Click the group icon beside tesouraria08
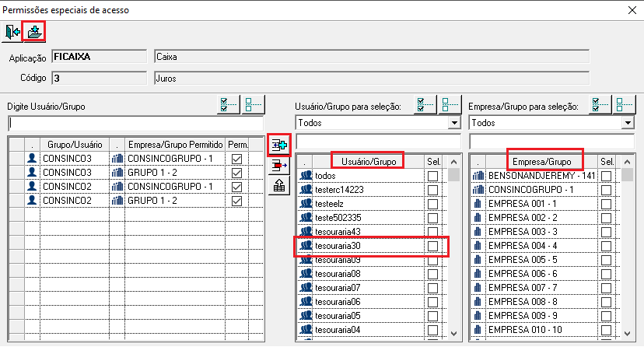Screen dimensions: 644x347 306,274
